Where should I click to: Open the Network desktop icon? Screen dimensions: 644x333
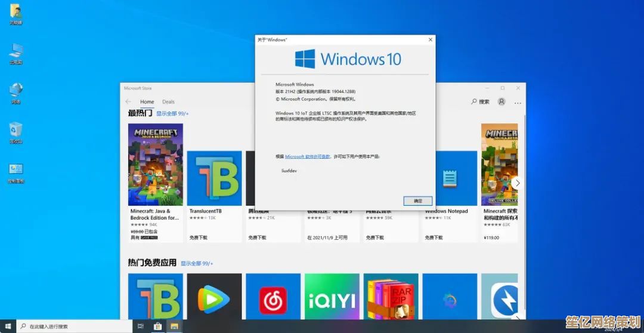16,93
